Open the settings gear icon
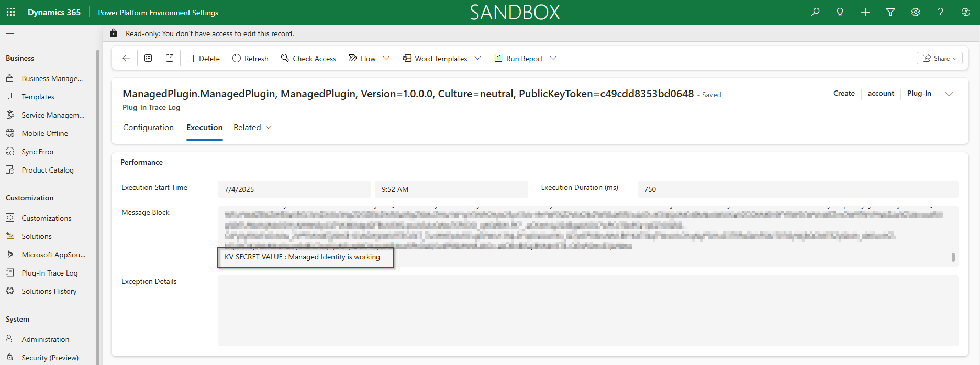980x365 pixels. click(x=916, y=12)
